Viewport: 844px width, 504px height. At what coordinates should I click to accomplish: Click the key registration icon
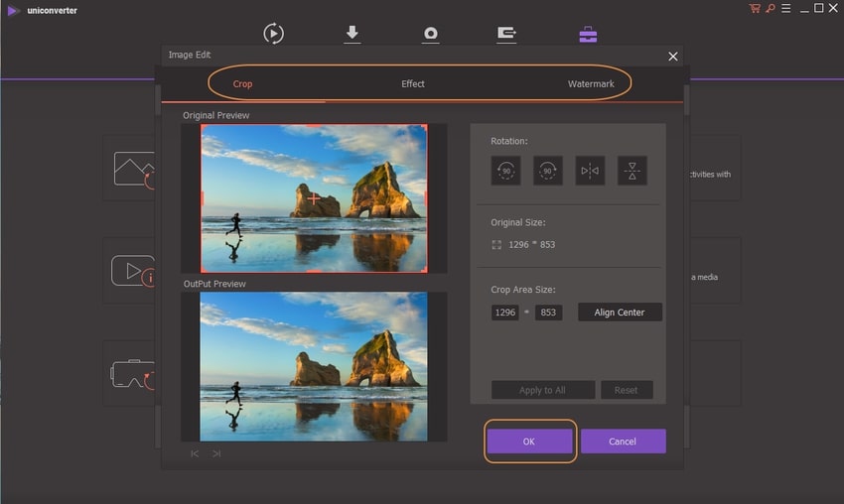click(769, 9)
